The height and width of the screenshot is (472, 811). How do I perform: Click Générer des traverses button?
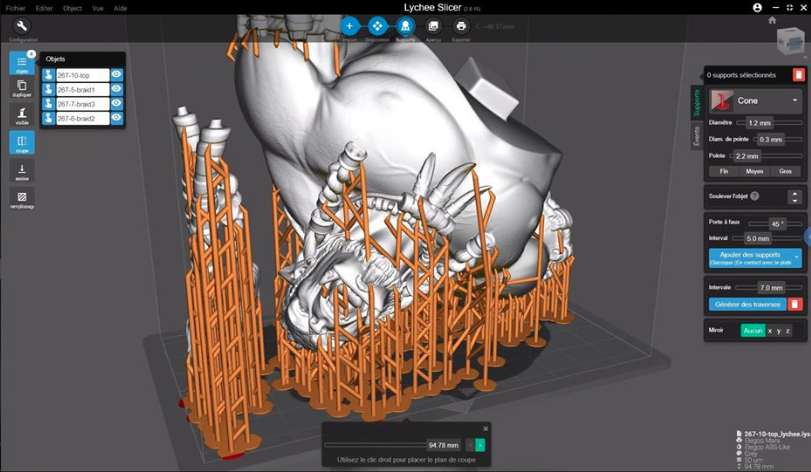[x=748, y=304]
